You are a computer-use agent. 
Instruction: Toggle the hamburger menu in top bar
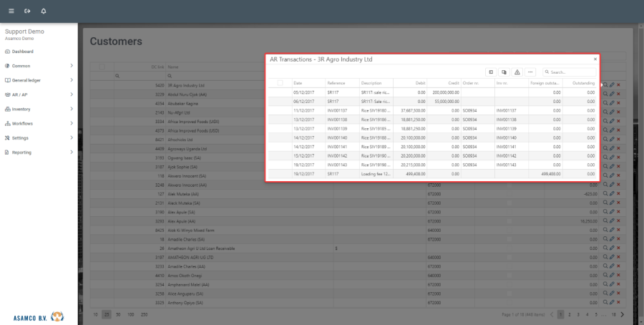pos(11,11)
